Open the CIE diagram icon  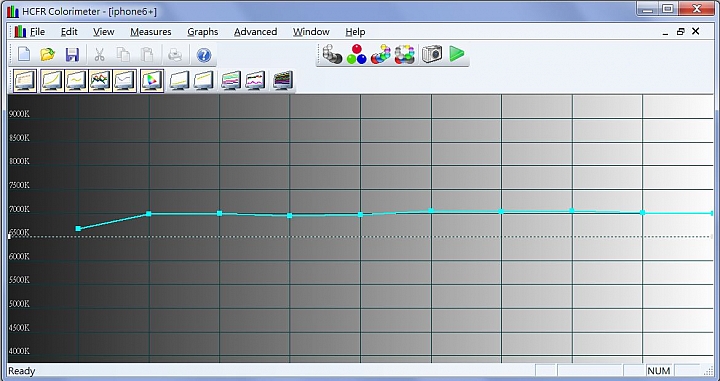(152, 81)
